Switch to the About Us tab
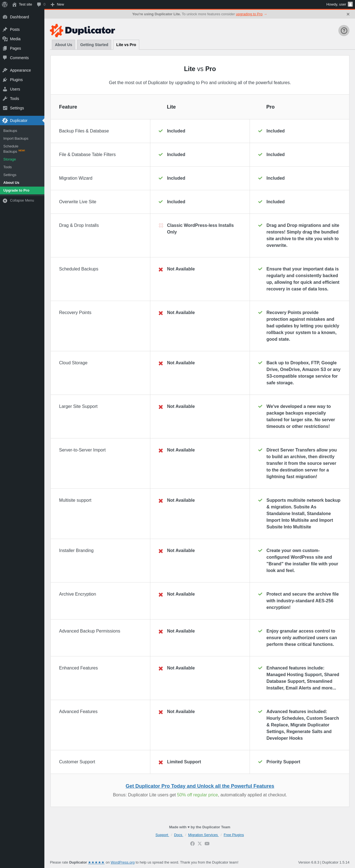The height and width of the screenshot is (868, 355). click(x=63, y=45)
